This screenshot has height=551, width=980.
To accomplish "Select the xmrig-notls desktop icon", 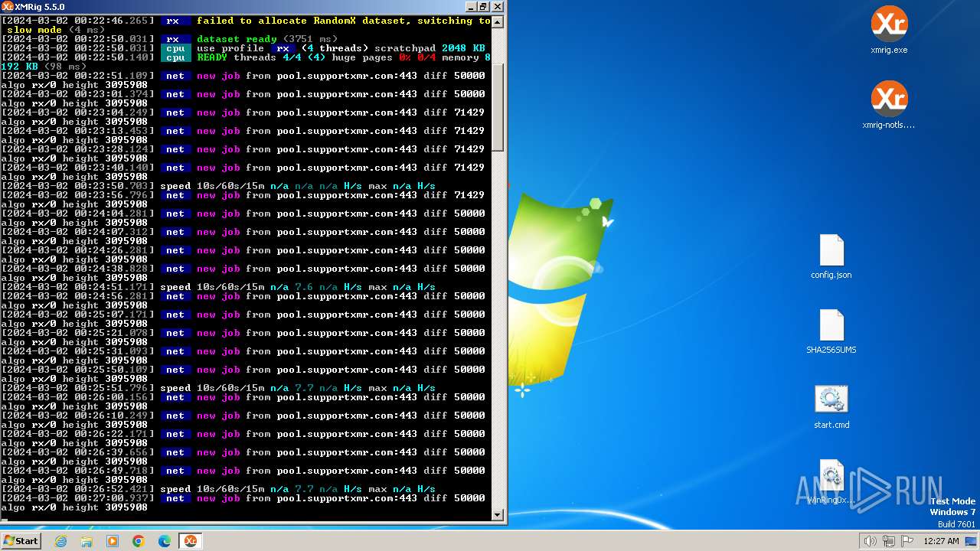I will pyautogui.click(x=889, y=105).
